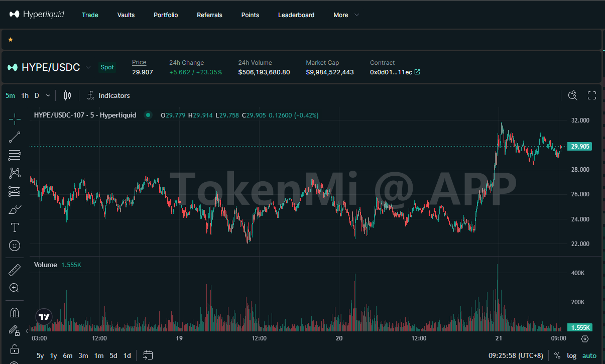Viewport: 605px width, 364px height.
Task: Expand the HYPE/USDC pair selector
Action: pos(88,67)
